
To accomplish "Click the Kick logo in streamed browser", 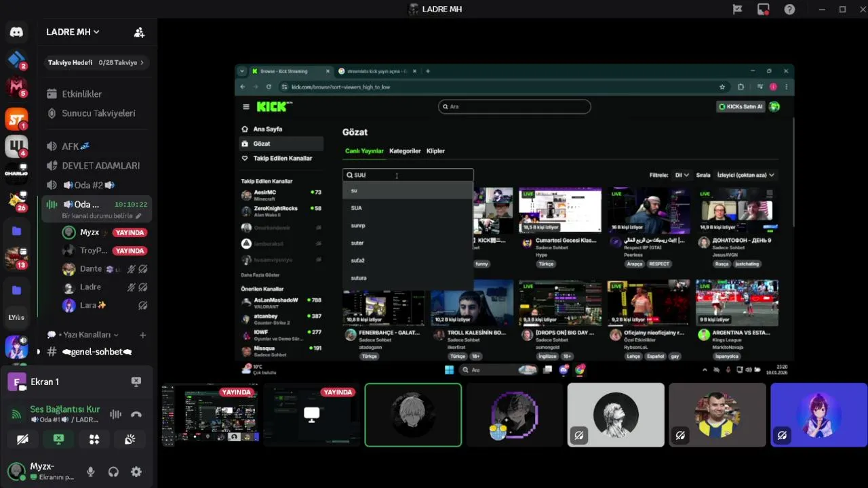I will [x=274, y=106].
